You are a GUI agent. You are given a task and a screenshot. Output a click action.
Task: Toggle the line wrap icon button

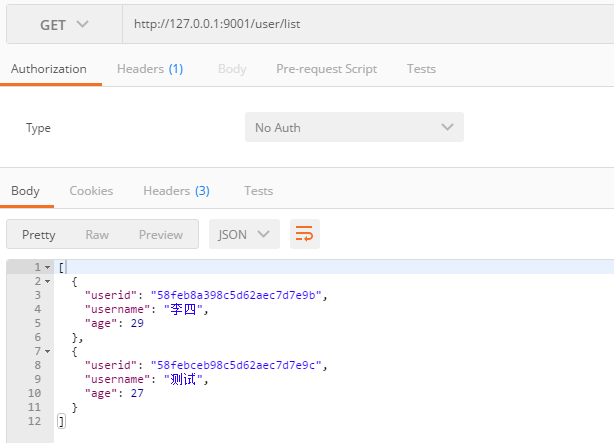(305, 234)
